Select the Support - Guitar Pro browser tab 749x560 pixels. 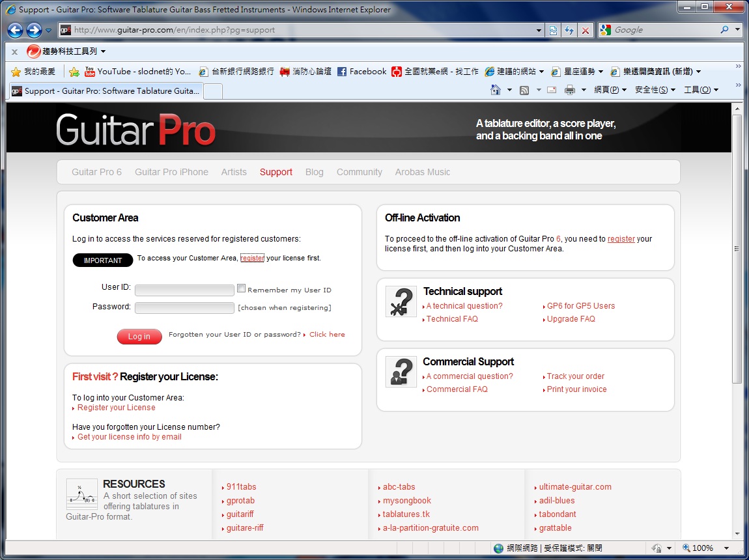pyautogui.click(x=106, y=91)
